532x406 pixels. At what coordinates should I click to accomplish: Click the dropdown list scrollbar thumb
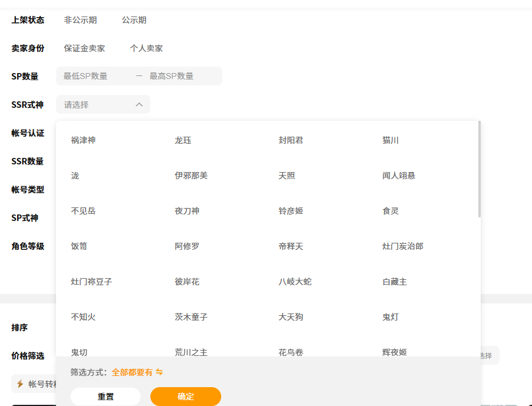(480, 169)
